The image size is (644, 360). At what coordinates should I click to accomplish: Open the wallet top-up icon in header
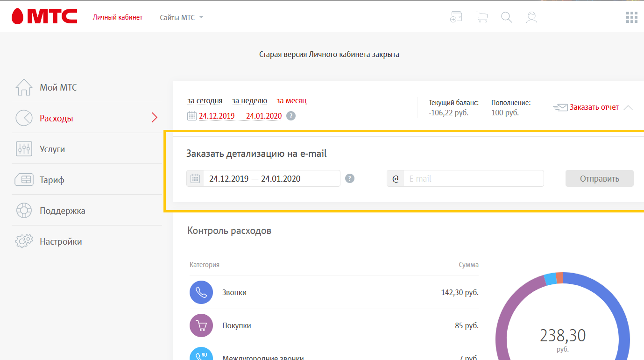[456, 17]
